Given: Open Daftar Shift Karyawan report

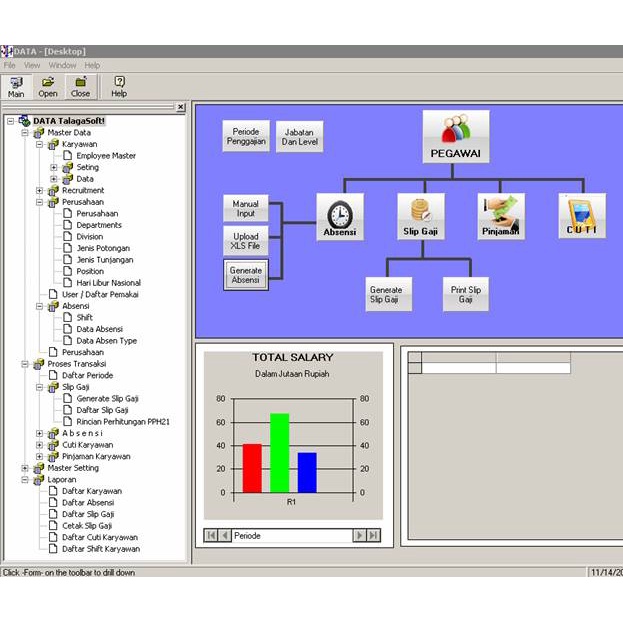Looking at the screenshot, I should tap(101, 549).
